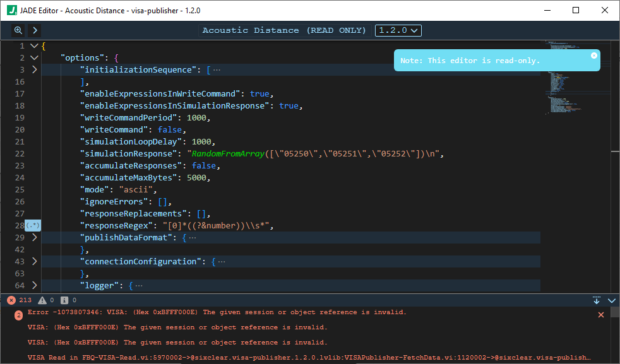
Task: Expand the grouped error entry marked 2
Action: tap(18, 314)
